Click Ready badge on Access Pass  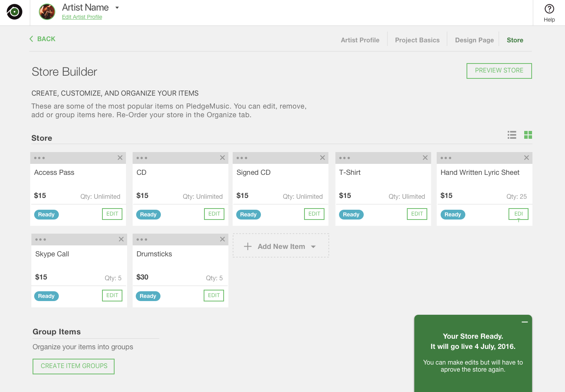pyautogui.click(x=46, y=214)
